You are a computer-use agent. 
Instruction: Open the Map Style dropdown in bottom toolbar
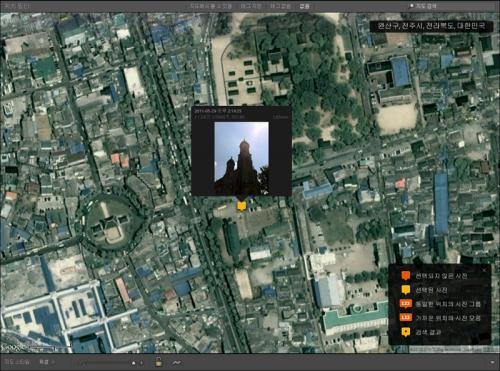tap(47, 362)
